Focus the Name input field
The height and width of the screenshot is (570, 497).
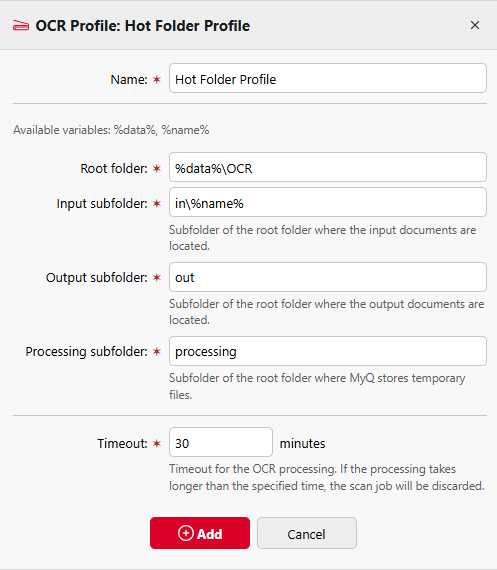click(328, 78)
